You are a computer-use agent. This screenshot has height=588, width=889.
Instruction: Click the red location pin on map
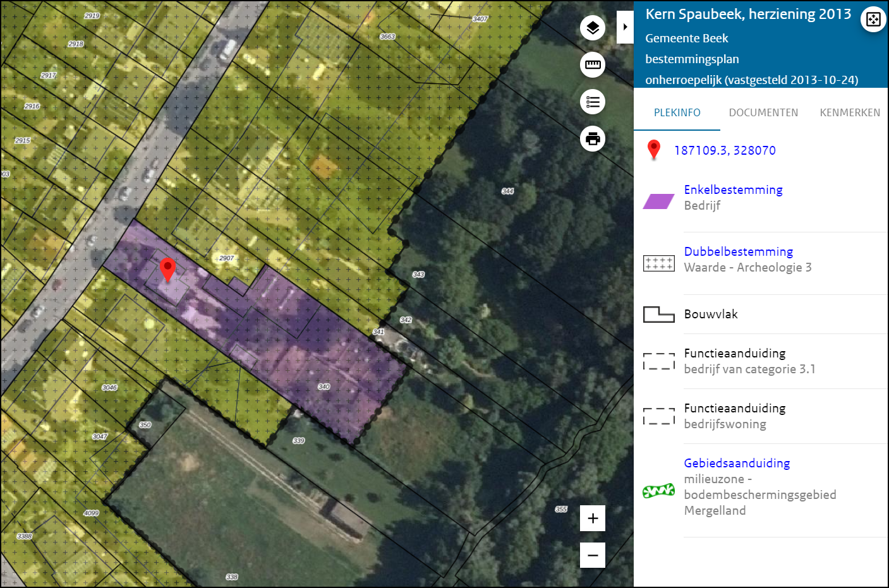click(x=167, y=269)
